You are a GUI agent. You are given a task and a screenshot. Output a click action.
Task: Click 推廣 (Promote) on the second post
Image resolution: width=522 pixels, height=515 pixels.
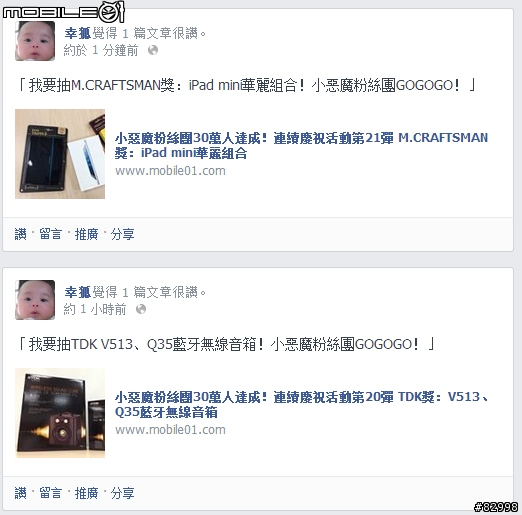(x=86, y=493)
